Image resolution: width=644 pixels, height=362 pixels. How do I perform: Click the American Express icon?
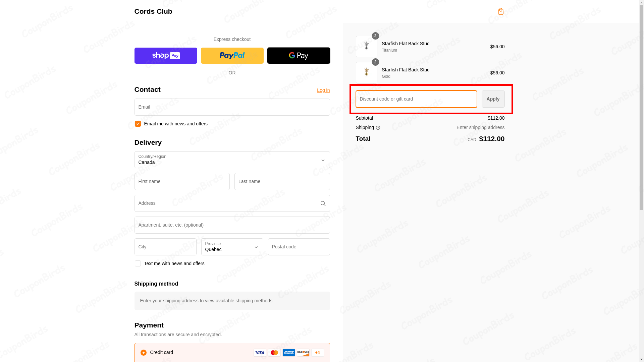click(x=288, y=353)
